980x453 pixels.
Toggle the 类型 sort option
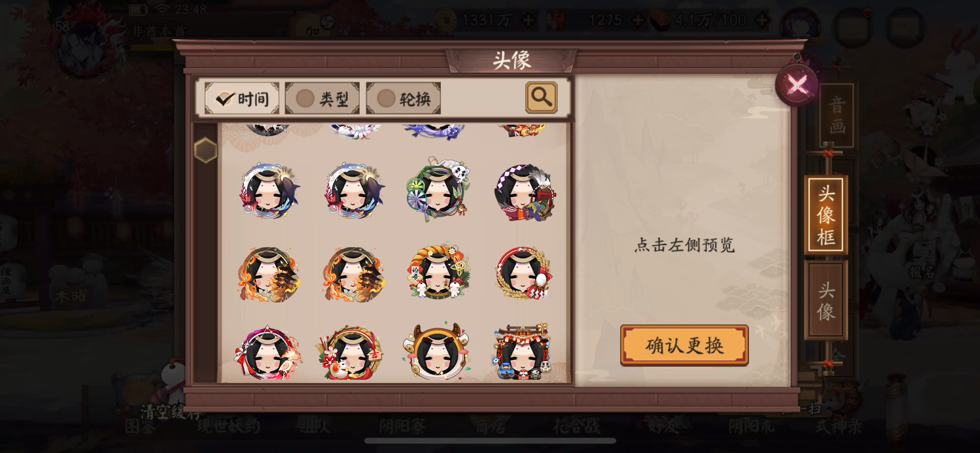[x=323, y=98]
